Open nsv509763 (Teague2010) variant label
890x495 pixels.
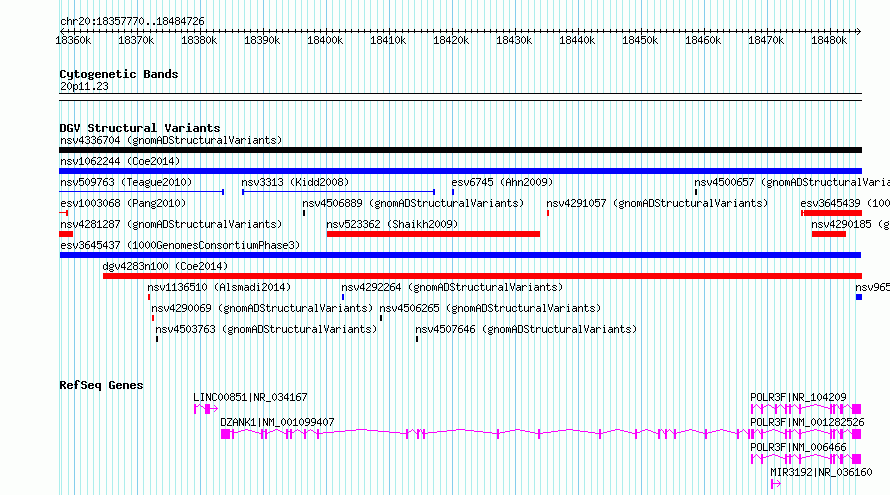(126, 182)
